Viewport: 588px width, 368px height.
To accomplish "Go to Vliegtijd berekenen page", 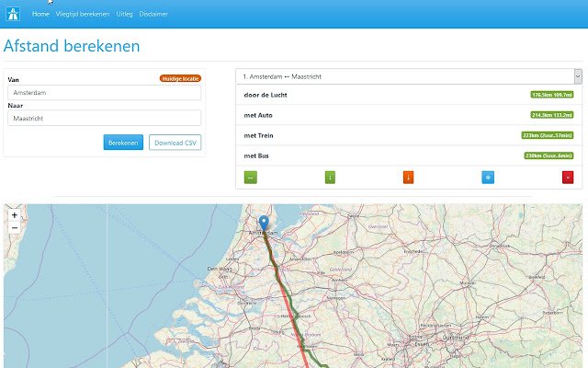I will 83,14.
